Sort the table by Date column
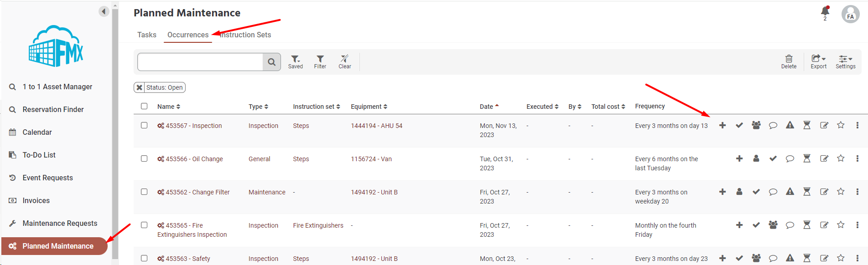Screen dimensions: 868x265 (x=489, y=107)
